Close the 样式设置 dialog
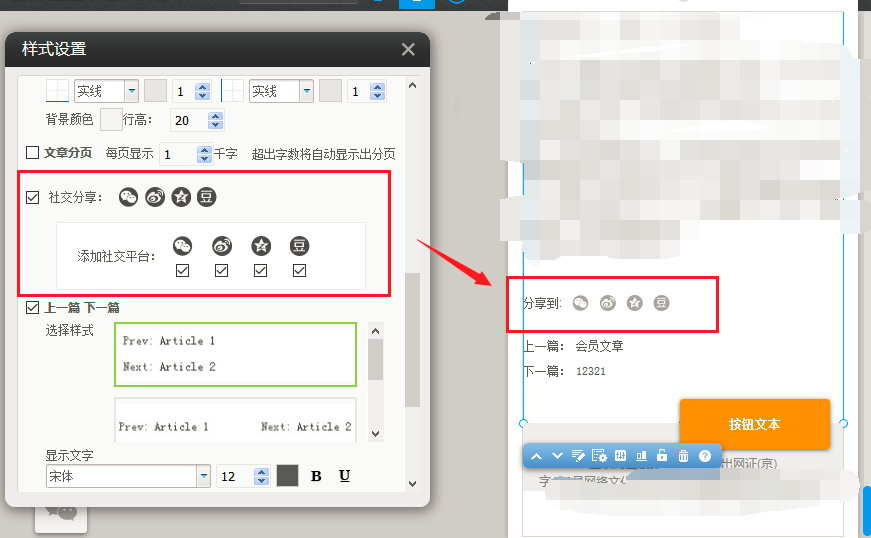This screenshot has height=538, width=871. click(x=408, y=49)
